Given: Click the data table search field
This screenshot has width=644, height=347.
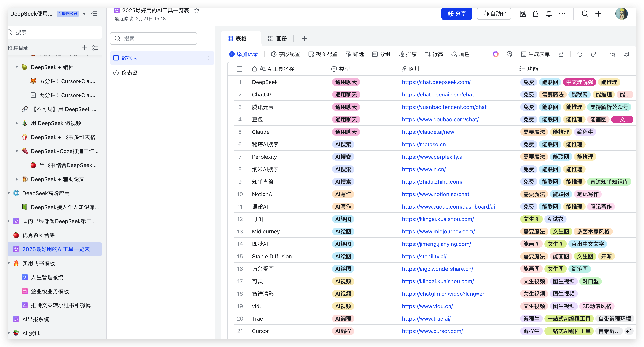Looking at the screenshot, I should click(154, 39).
